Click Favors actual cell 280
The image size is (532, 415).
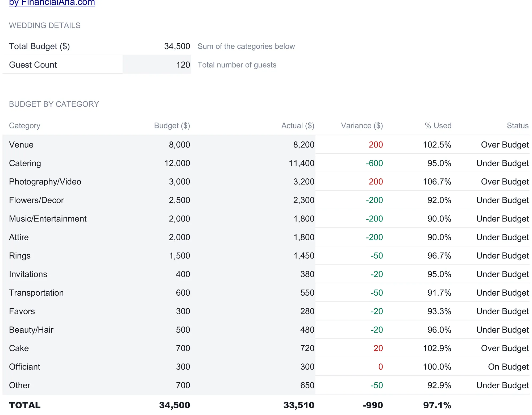pyautogui.click(x=307, y=311)
